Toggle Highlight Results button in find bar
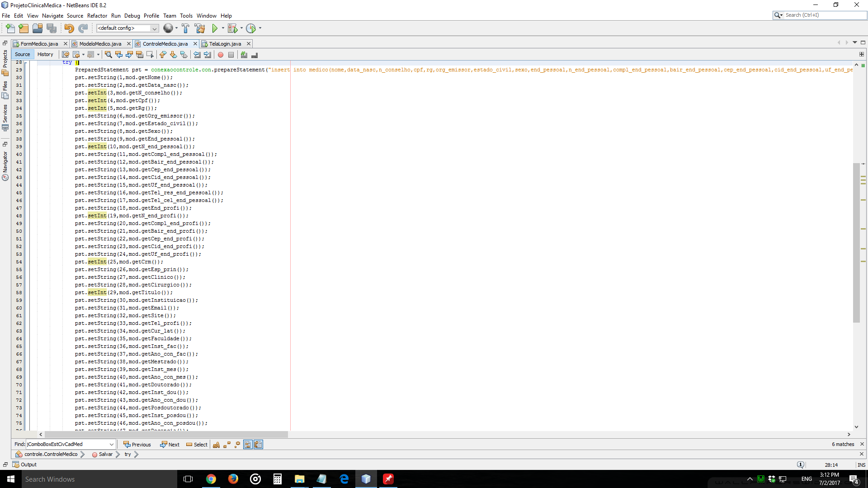This screenshot has height=488, width=868. (248, 445)
